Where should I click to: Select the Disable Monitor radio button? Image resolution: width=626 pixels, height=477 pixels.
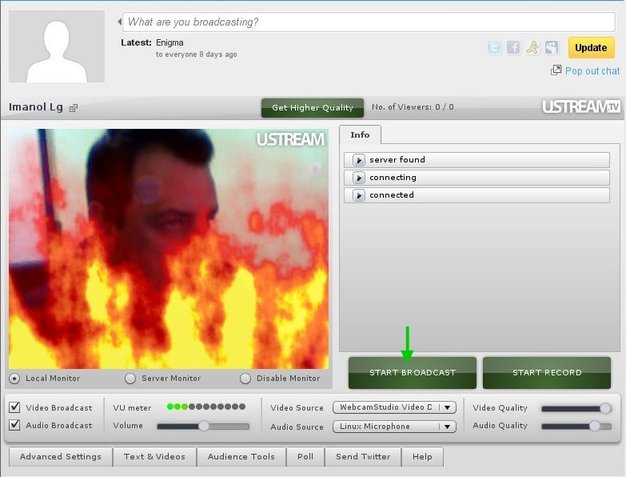click(x=246, y=378)
